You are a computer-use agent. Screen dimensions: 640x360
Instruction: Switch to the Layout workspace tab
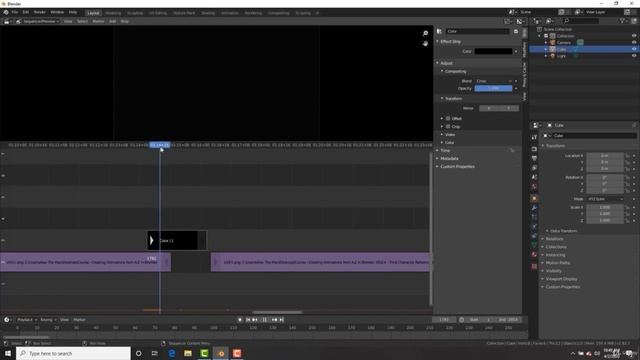coord(93,13)
